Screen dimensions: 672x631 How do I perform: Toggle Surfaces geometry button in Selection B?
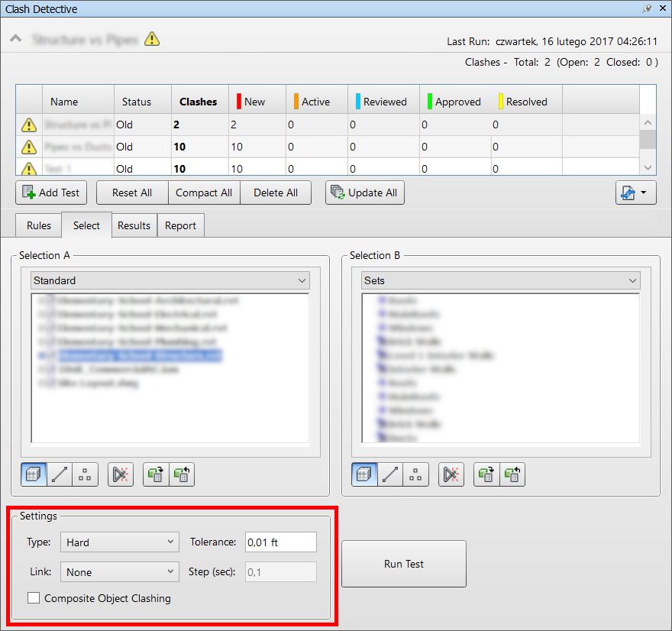(365, 474)
